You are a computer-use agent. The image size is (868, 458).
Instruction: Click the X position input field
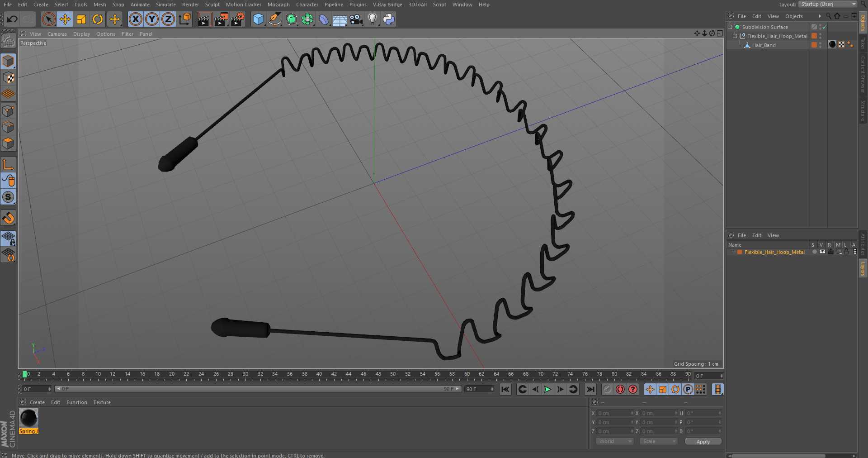click(x=615, y=413)
